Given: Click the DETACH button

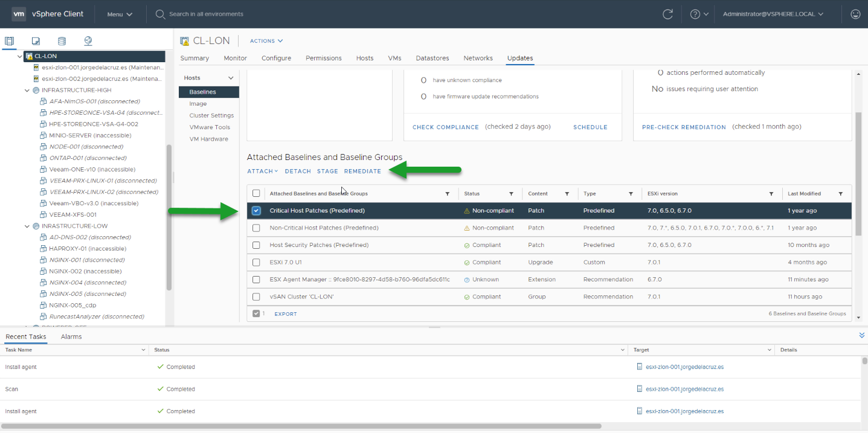Looking at the screenshot, I should tap(298, 171).
